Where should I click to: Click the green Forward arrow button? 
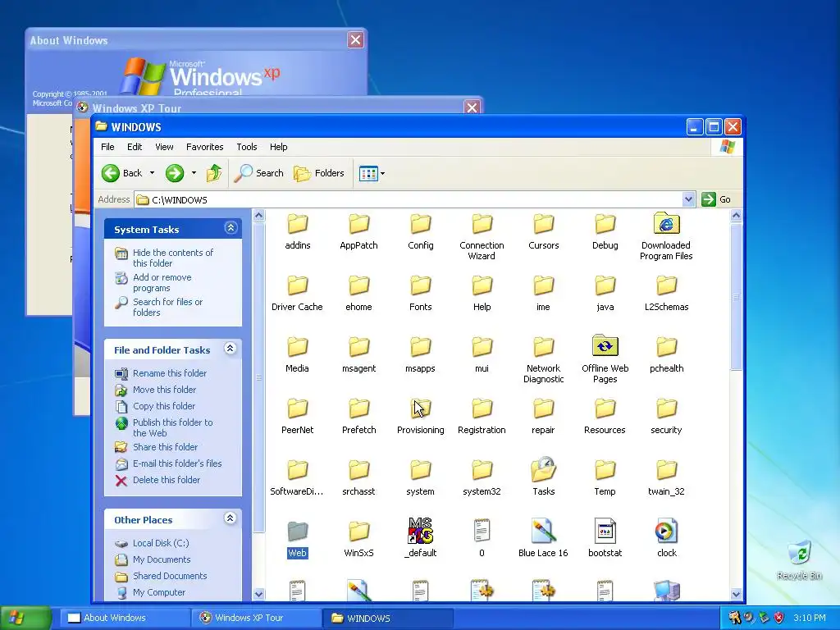point(175,173)
